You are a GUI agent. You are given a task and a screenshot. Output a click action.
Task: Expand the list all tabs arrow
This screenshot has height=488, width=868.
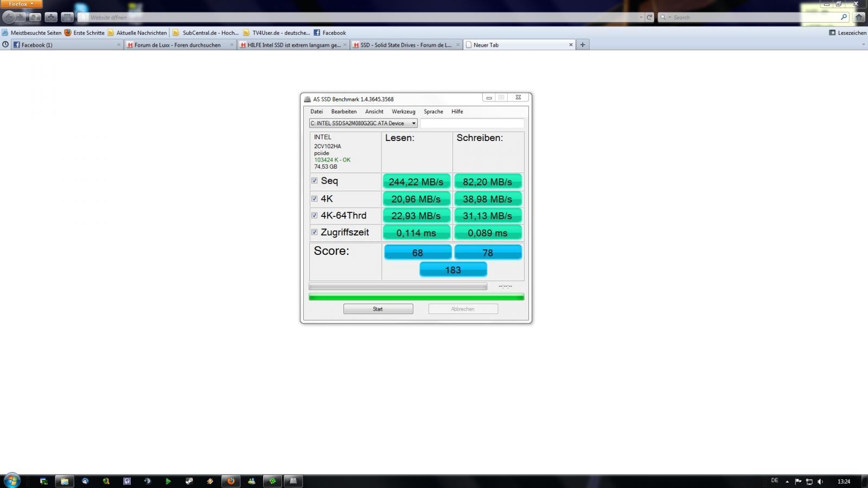(x=863, y=45)
